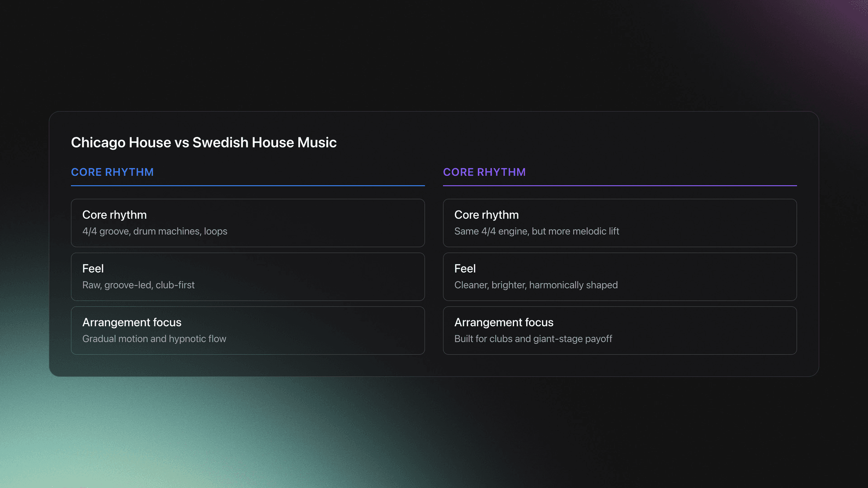Click 'Built for clubs and giant-stage payoff' text
The height and width of the screenshot is (488, 868).
coord(533,339)
